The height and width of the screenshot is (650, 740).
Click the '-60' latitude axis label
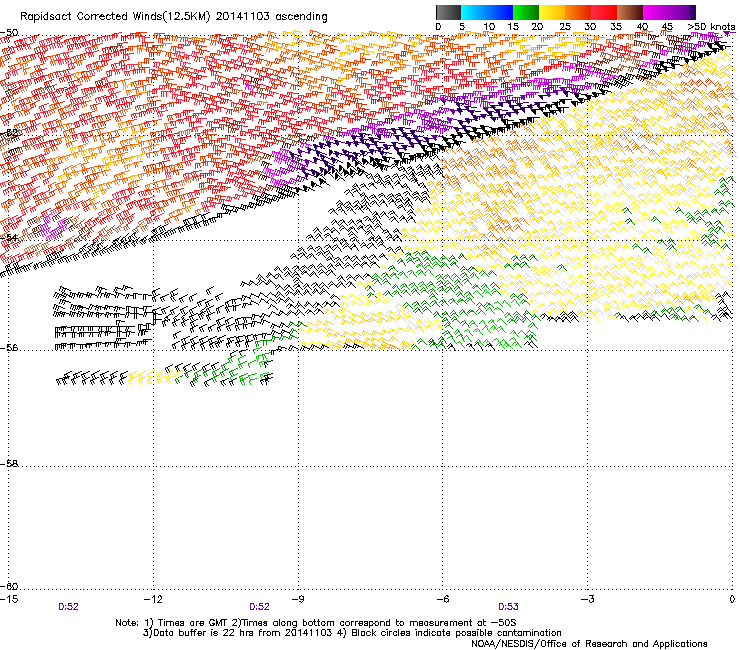tap(9, 586)
